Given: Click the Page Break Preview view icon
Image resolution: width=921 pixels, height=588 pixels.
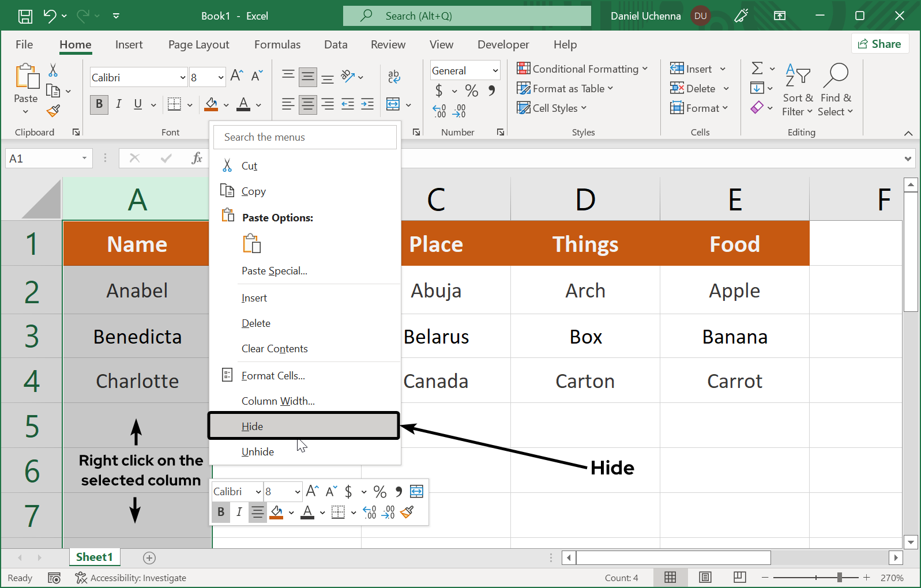Looking at the screenshot, I should pyautogui.click(x=739, y=577).
